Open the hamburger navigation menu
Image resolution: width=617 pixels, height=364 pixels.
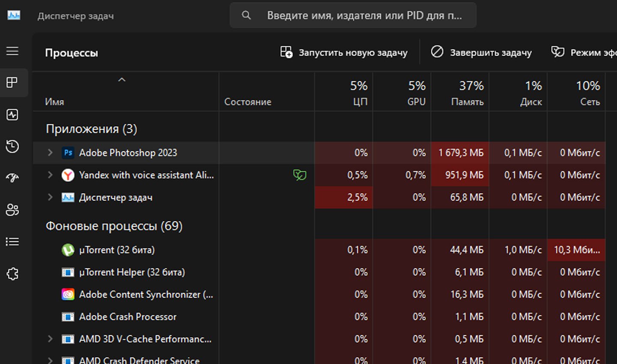[x=12, y=51]
